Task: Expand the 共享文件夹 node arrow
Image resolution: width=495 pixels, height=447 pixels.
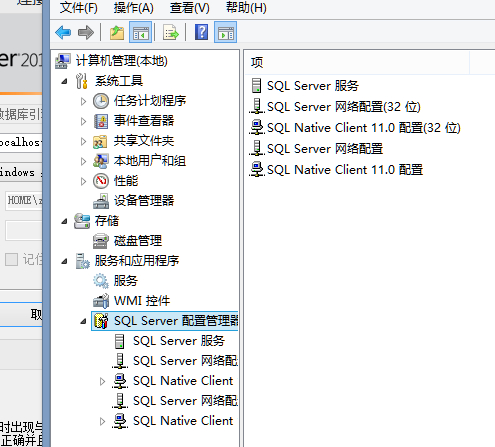Action: click(x=83, y=141)
